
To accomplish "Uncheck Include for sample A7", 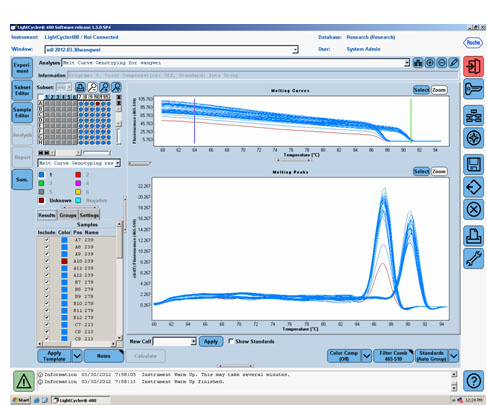I will 47,240.
